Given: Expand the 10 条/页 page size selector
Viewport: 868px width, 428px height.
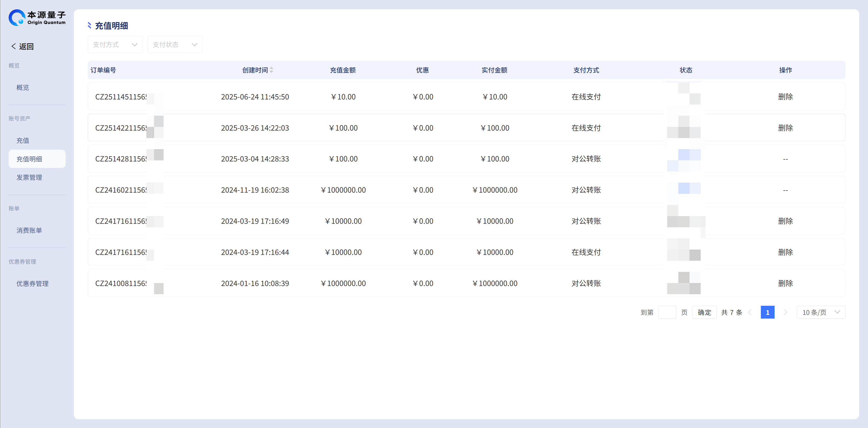Looking at the screenshot, I should coord(821,313).
